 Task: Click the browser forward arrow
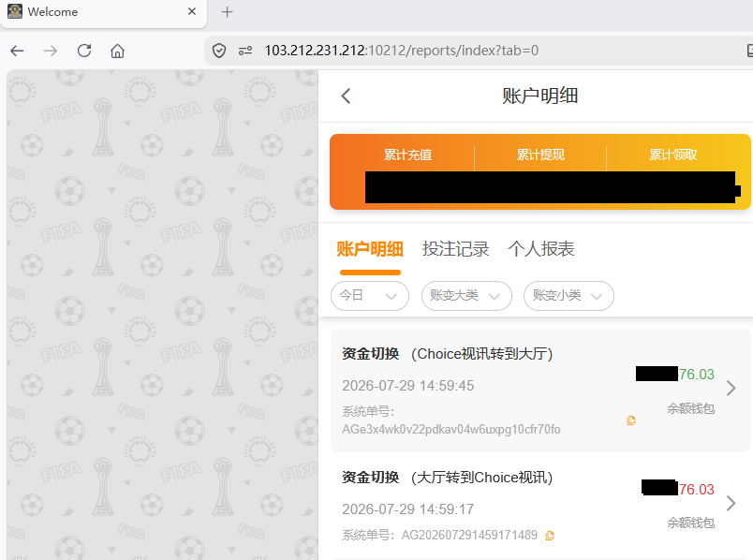[51, 51]
